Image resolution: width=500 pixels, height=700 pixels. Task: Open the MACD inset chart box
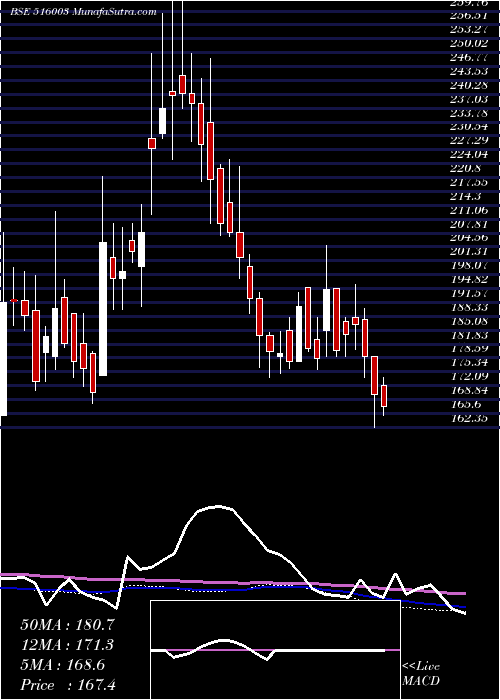pyautogui.click(x=275, y=650)
